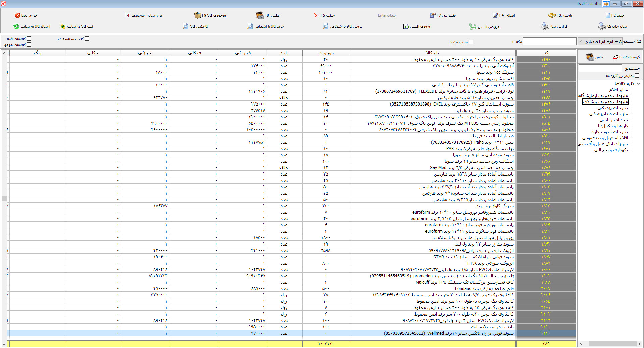Open موجودی کالا F9 stock icon
The height and width of the screenshot is (348, 644).
coord(197,15)
